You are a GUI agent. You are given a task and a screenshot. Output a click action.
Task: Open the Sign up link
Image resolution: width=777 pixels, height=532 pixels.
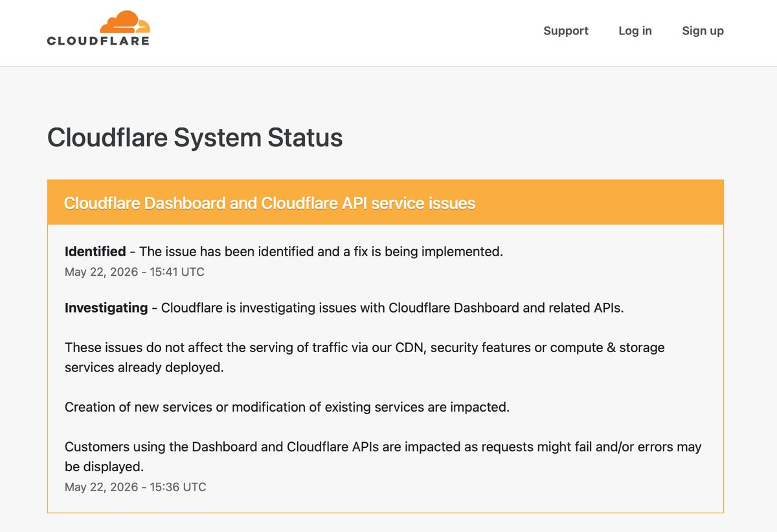[703, 30]
